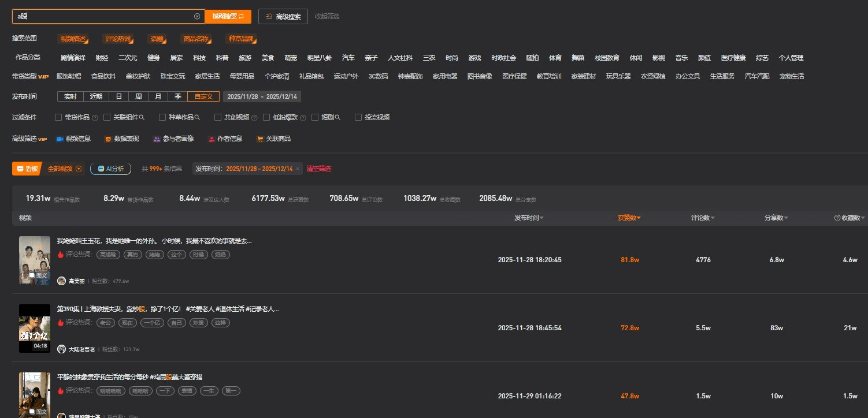The width and height of the screenshot is (868, 418).
Task: Click the magnifier icon next to 种草作品
Action: click(x=197, y=117)
